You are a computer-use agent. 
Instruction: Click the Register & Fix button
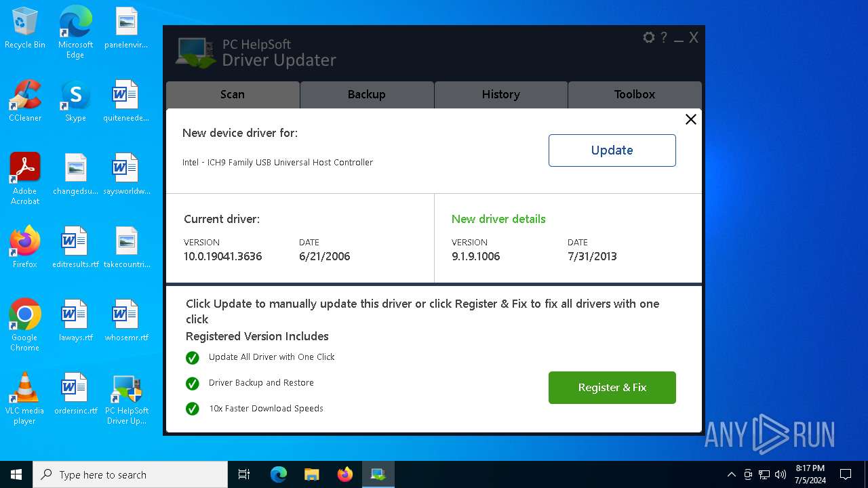[612, 388]
